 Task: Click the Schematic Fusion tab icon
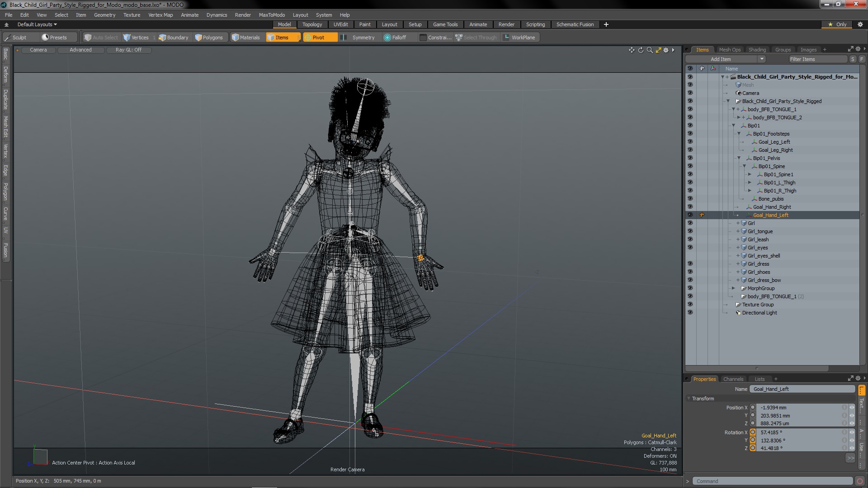[x=574, y=24]
